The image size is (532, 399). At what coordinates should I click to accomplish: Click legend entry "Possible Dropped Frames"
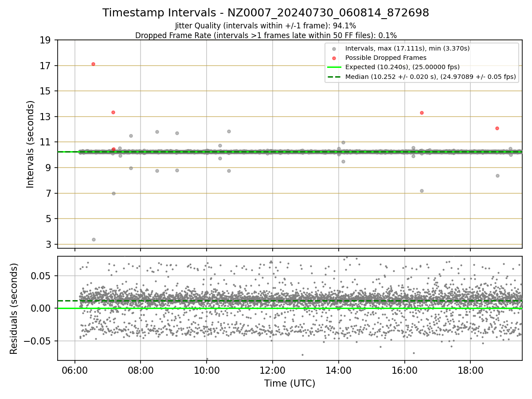(386, 58)
